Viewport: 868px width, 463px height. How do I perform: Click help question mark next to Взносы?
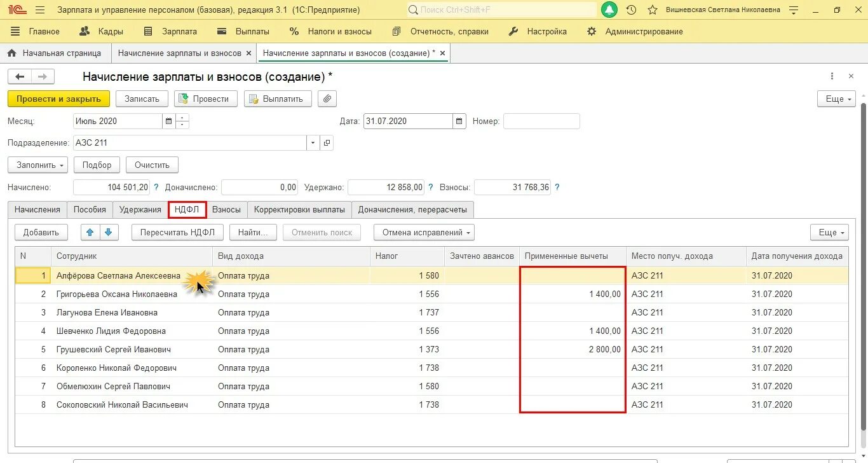click(x=557, y=188)
